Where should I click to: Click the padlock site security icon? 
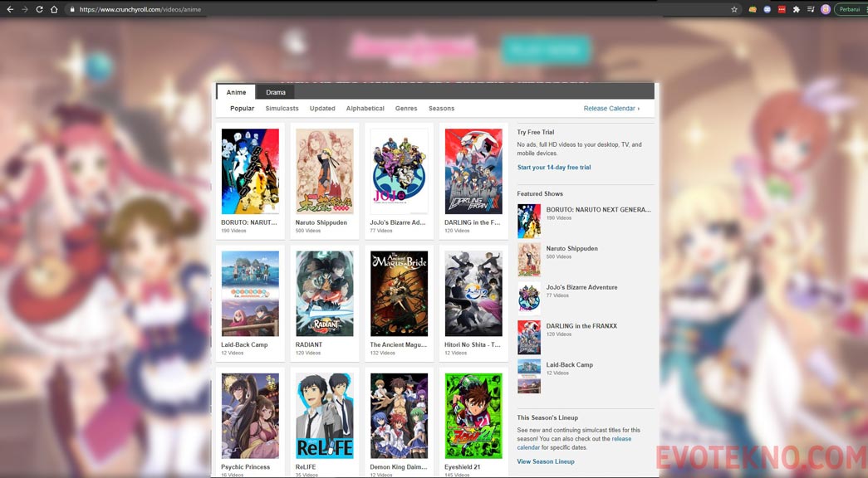[x=72, y=9]
